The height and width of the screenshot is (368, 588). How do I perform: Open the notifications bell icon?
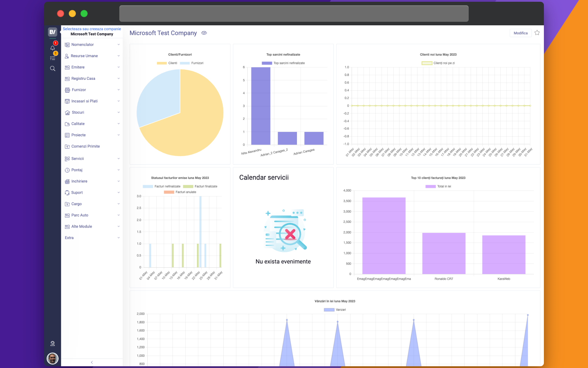pyautogui.click(x=53, y=48)
